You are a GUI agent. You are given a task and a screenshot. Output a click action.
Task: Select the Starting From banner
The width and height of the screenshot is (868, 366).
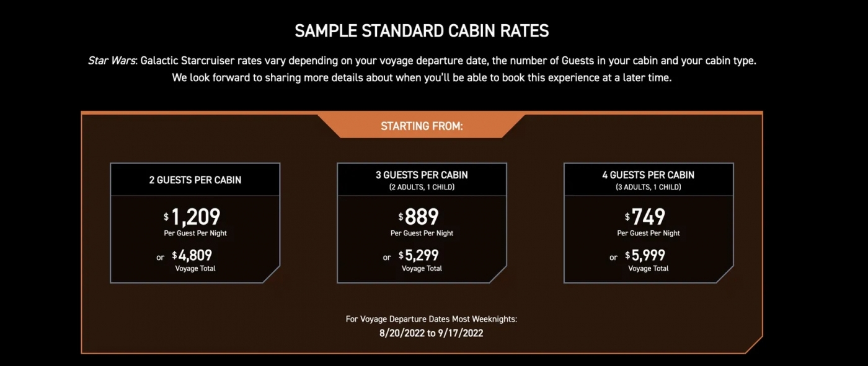click(422, 126)
